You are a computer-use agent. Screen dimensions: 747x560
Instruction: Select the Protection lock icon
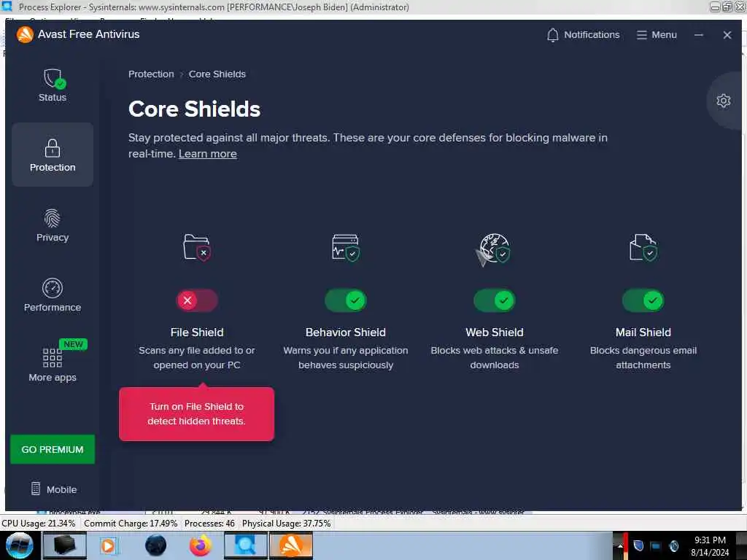(x=53, y=148)
